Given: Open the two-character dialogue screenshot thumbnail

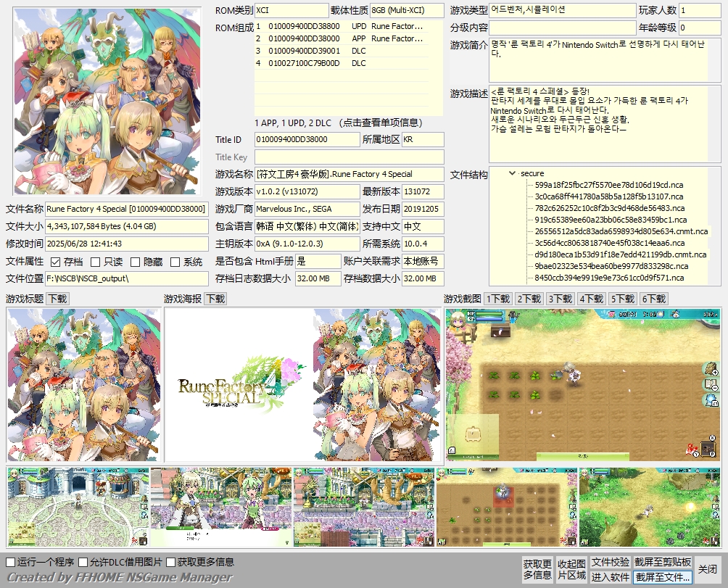Looking at the screenshot, I should tap(221, 507).
